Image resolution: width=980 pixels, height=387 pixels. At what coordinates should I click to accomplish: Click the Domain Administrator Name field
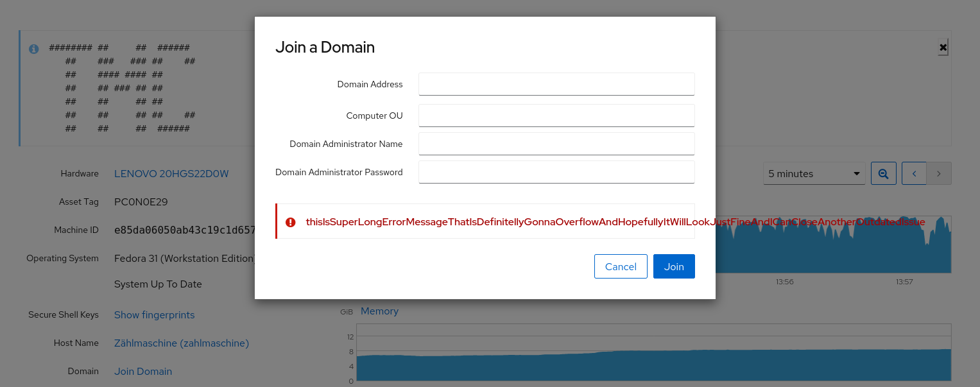[556, 143]
